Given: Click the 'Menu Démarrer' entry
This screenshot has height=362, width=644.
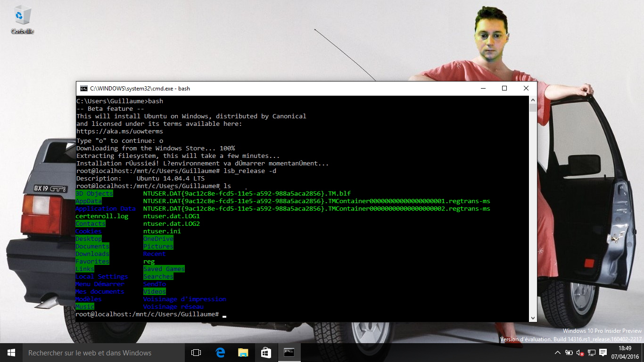Looking at the screenshot, I should 100,284.
